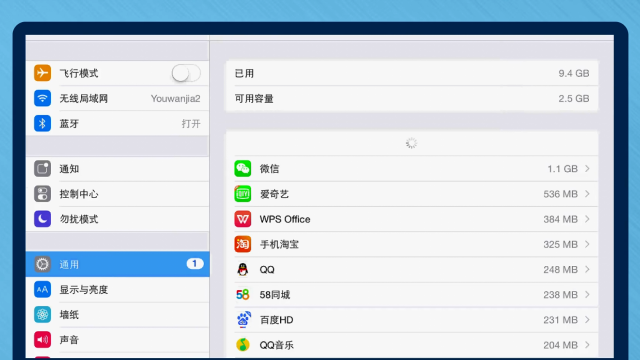Expand QQ storage details chevron
Image resolution: width=640 pixels, height=360 pixels.
[x=587, y=269]
